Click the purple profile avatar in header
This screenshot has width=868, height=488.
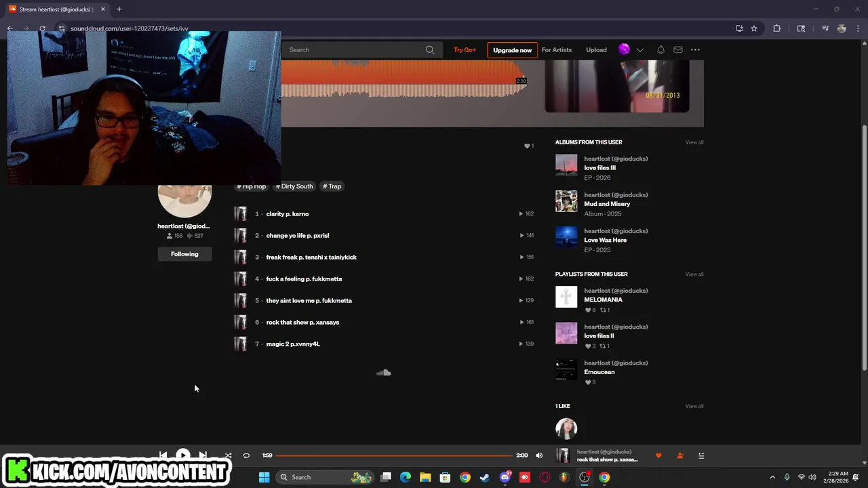[624, 49]
